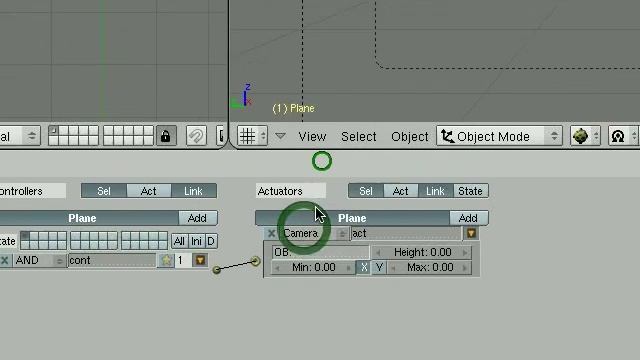Click the viewport draw type sphere icon
Screen dimensions: 640x360
point(580,136)
